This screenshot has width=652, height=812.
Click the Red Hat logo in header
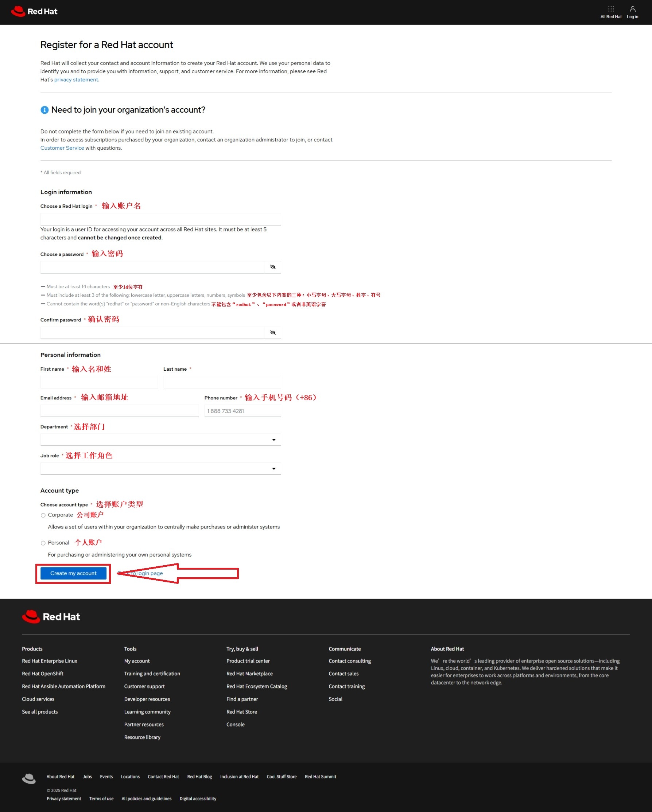[34, 12]
